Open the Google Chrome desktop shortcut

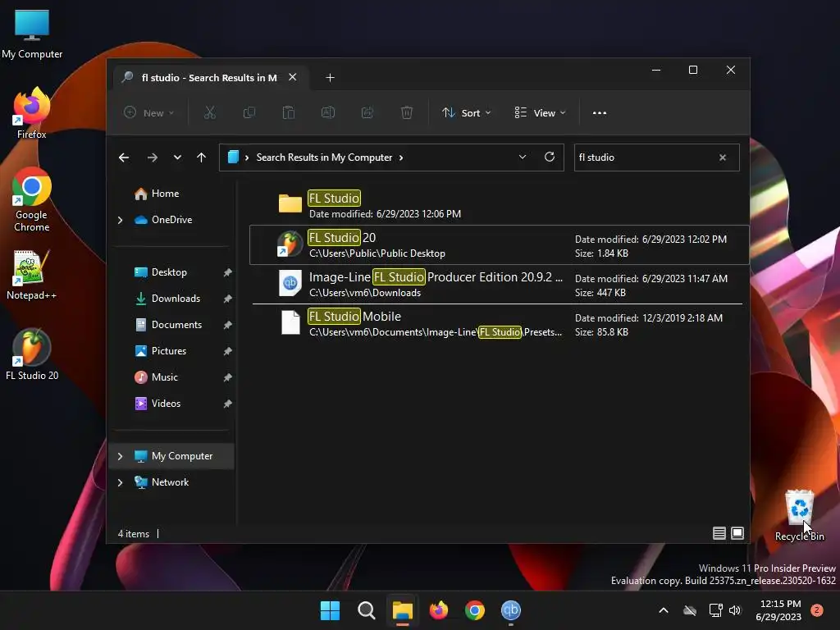tap(32, 199)
